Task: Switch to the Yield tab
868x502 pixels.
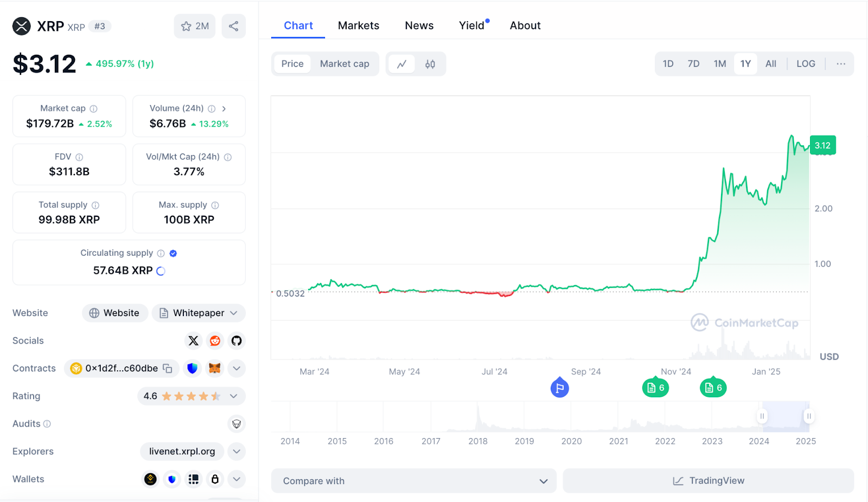Action: click(472, 25)
